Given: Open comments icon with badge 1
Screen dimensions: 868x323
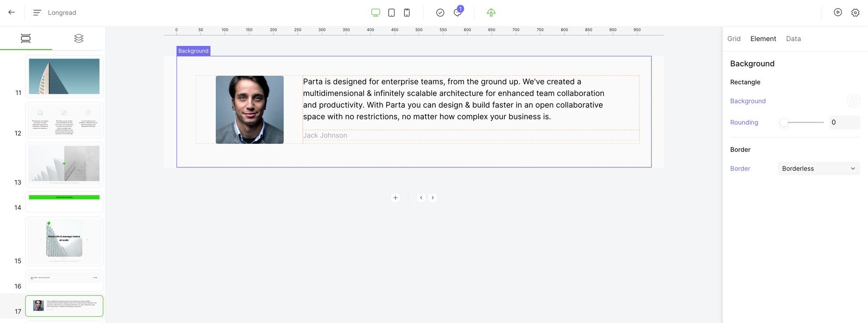Looking at the screenshot, I should [458, 12].
